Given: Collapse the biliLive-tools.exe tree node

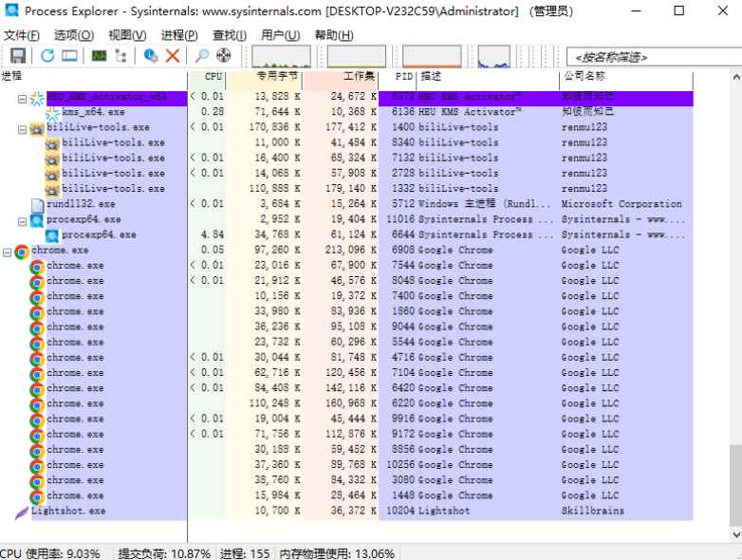Looking at the screenshot, I should 22,129.
